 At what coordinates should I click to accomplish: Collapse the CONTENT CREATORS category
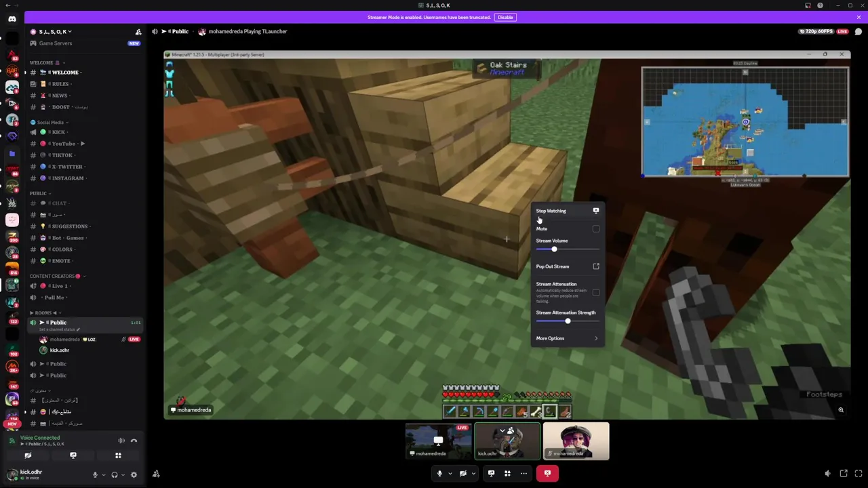57,276
